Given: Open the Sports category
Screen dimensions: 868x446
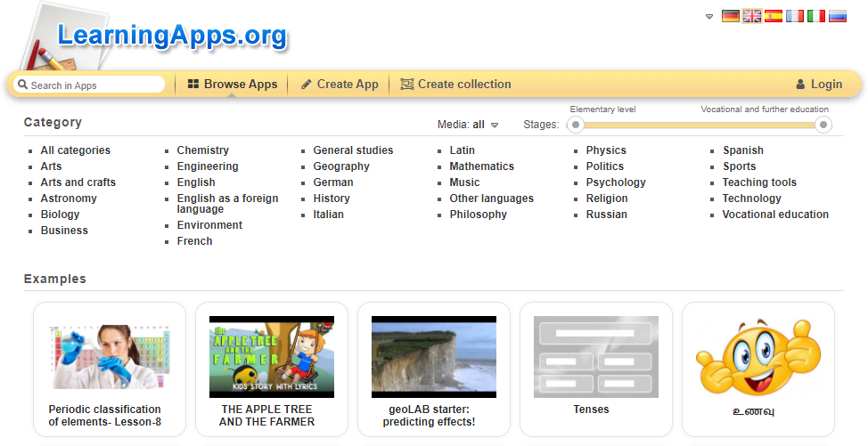Looking at the screenshot, I should point(739,166).
